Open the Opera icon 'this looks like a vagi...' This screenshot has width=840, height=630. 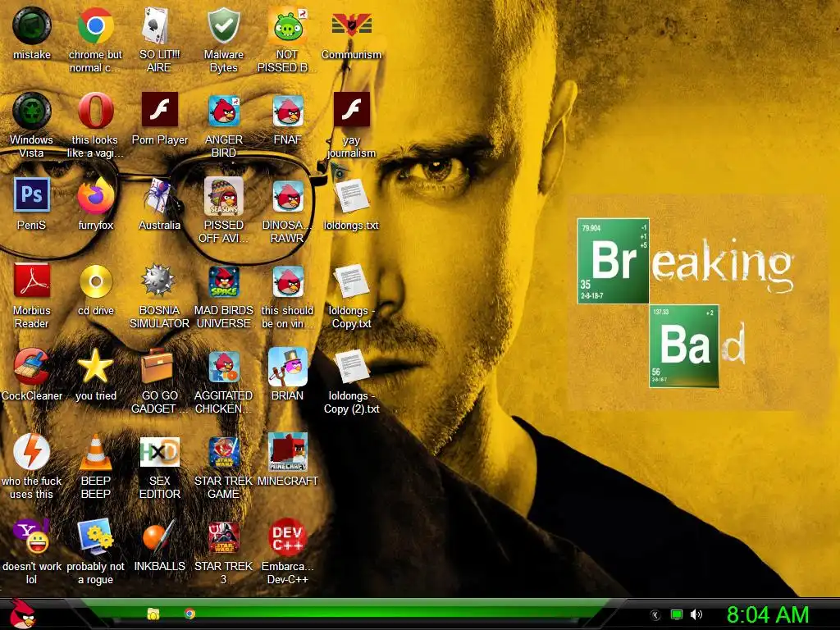click(95, 111)
